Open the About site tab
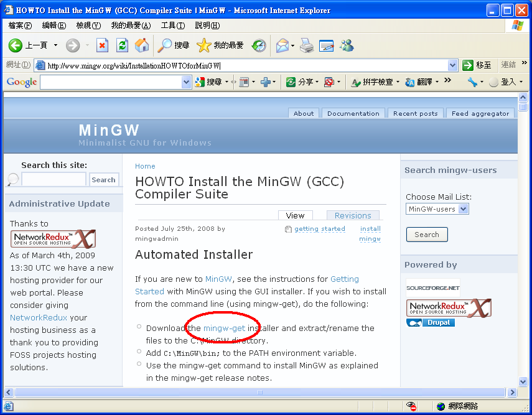This screenshot has height=415, width=532. tap(304, 113)
